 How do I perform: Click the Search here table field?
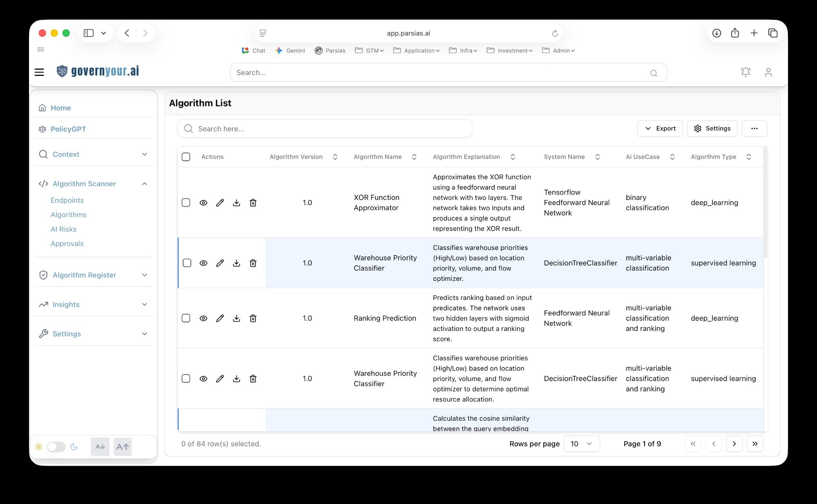(x=325, y=129)
